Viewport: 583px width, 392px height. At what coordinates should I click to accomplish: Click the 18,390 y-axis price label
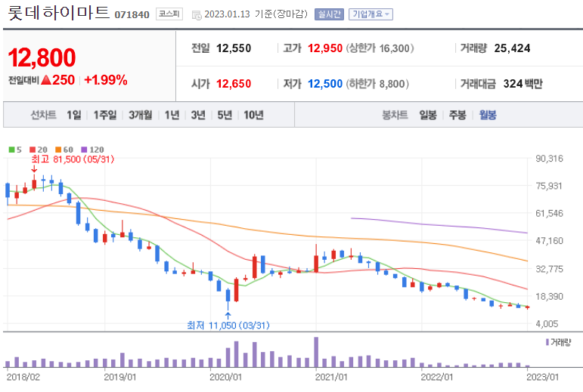[549, 296]
